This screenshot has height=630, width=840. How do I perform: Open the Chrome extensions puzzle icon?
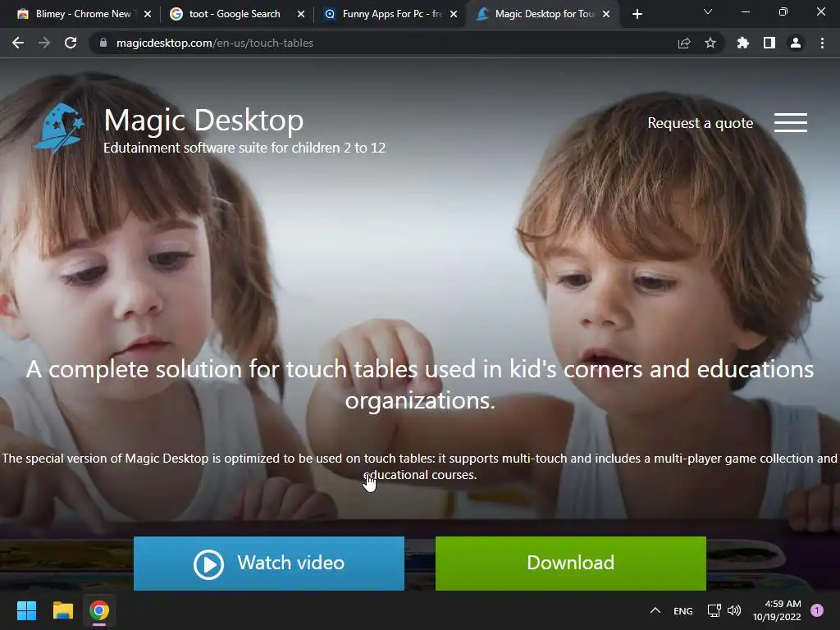click(742, 43)
